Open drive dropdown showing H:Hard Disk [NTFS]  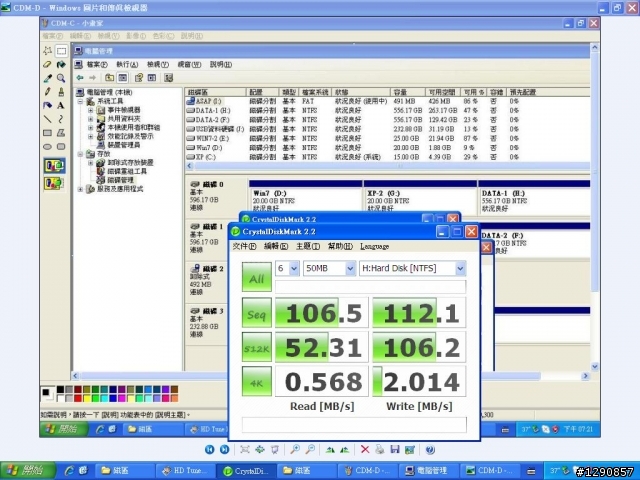point(460,269)
